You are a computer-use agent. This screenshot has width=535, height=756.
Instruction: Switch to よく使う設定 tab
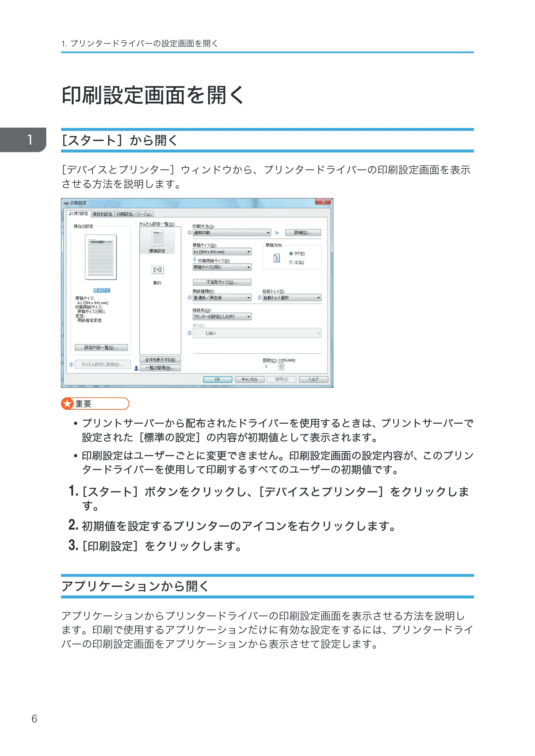78,214
